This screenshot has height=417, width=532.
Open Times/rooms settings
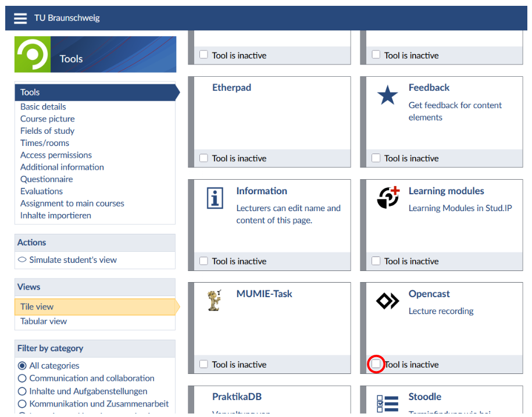pos(44,143)
